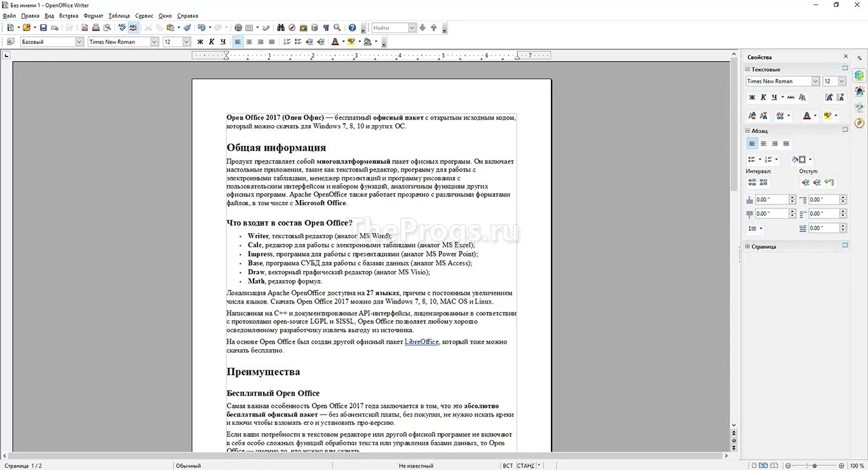Click the Save document icon

click(43, 28)
